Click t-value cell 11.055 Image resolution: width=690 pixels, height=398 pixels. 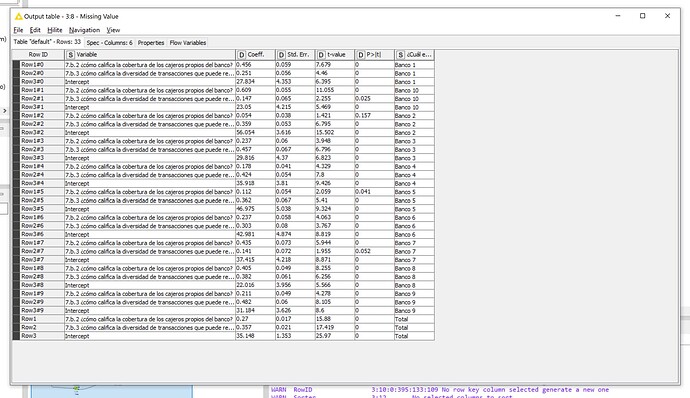335,90
